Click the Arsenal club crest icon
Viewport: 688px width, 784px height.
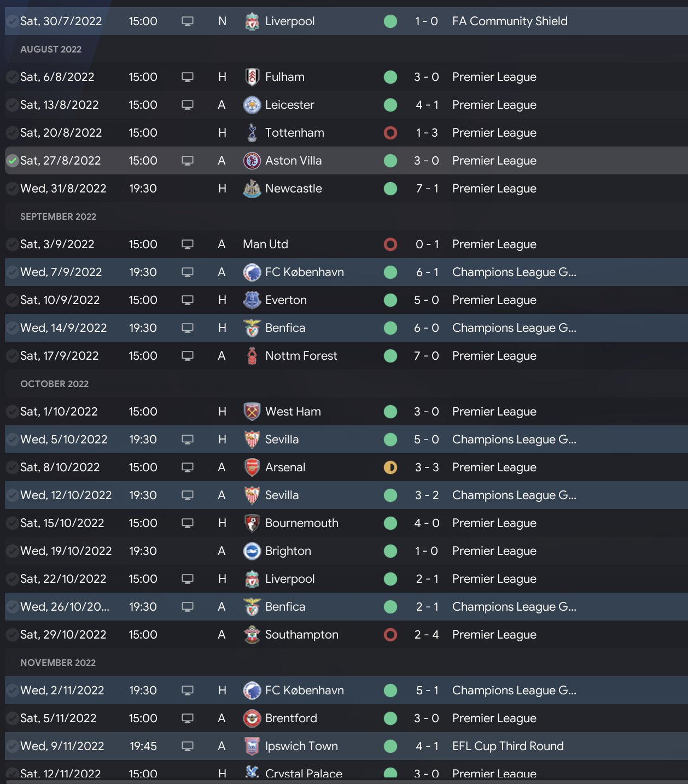click(x=252, y=467)
